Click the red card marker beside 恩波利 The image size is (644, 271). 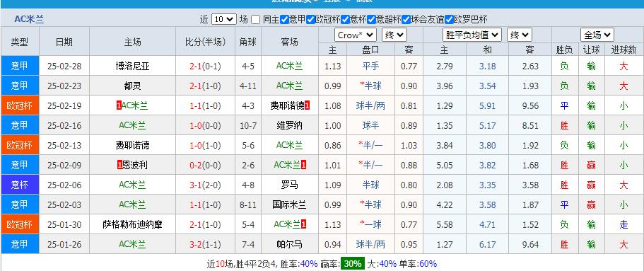coord(119,166)
